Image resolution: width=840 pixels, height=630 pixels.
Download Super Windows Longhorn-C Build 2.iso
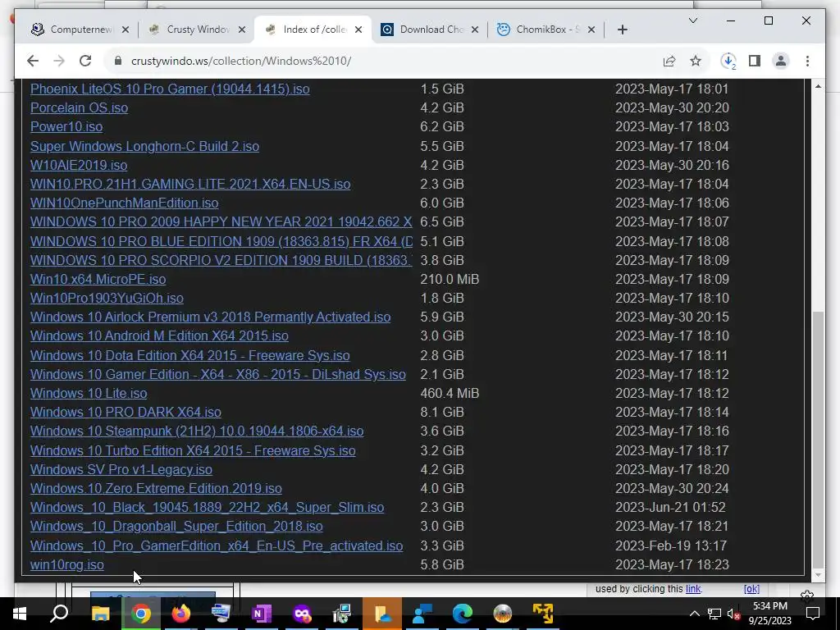(x=144, y=146)
